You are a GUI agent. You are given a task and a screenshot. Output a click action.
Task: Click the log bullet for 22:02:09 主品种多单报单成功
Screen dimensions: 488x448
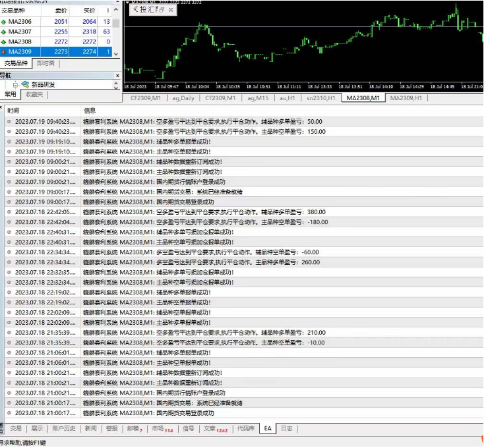[x=9, y=322]
